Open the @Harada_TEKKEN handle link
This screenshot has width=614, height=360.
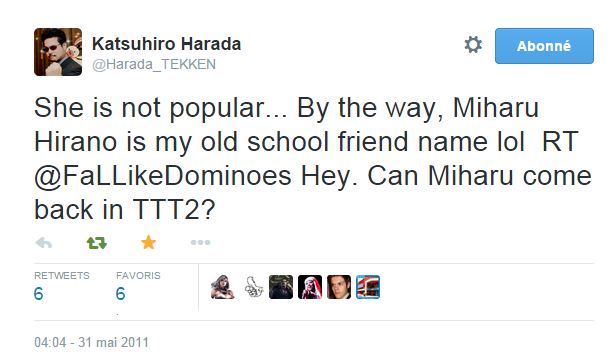(x=154, y=64)
